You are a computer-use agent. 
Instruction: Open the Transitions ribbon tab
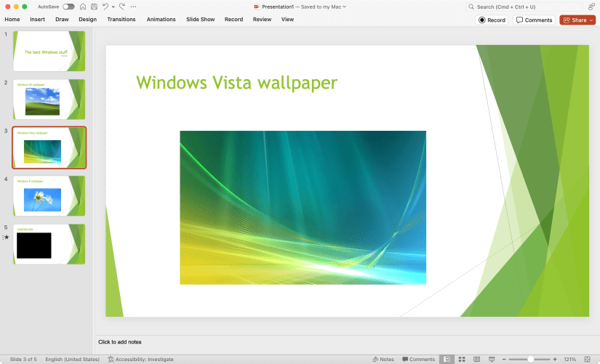[121, 19]
